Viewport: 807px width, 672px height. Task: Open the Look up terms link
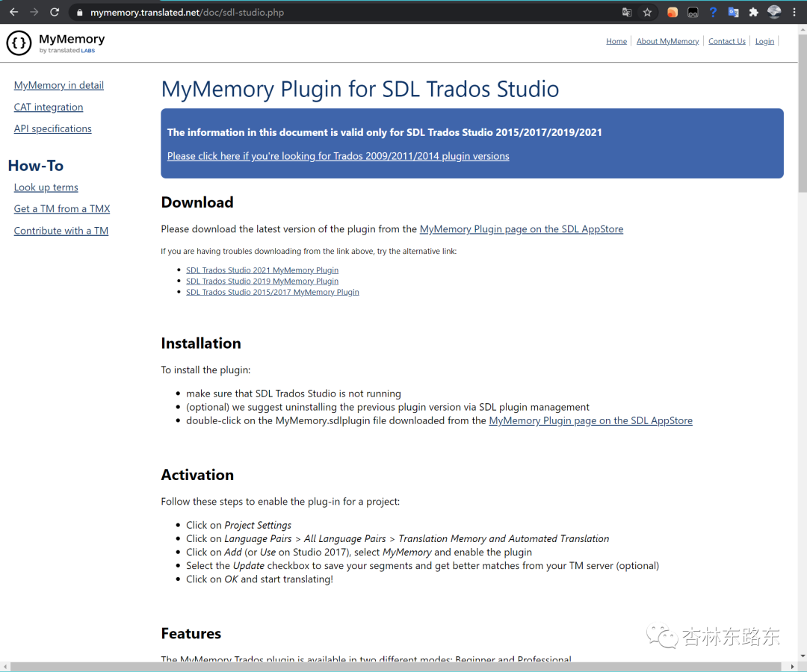46,187
